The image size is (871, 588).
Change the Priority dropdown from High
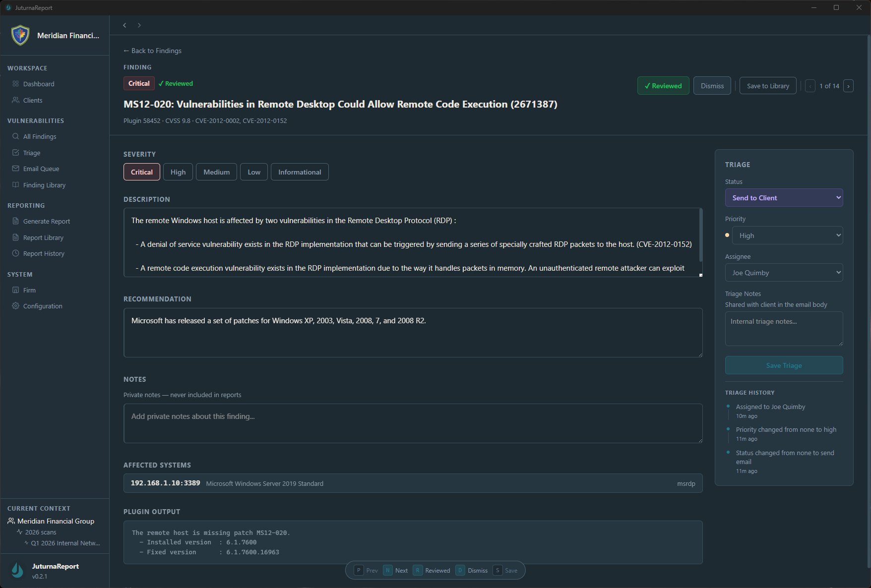787,235
